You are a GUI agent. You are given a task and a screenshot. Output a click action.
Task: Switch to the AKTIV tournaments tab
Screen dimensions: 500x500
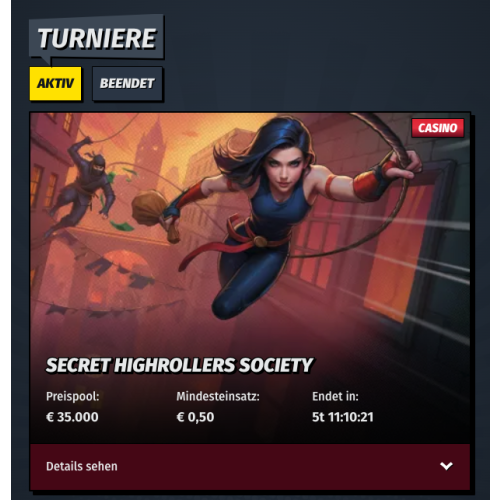point(55,83)
